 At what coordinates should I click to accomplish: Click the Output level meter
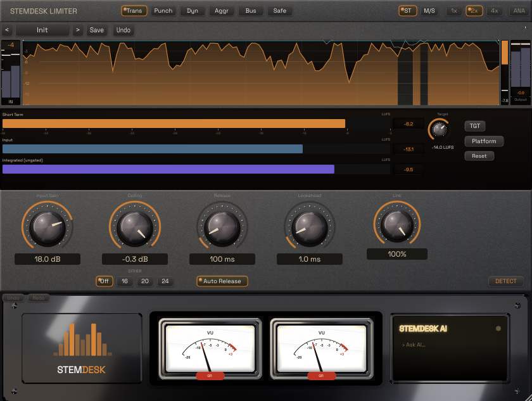(x=521, y=65)
